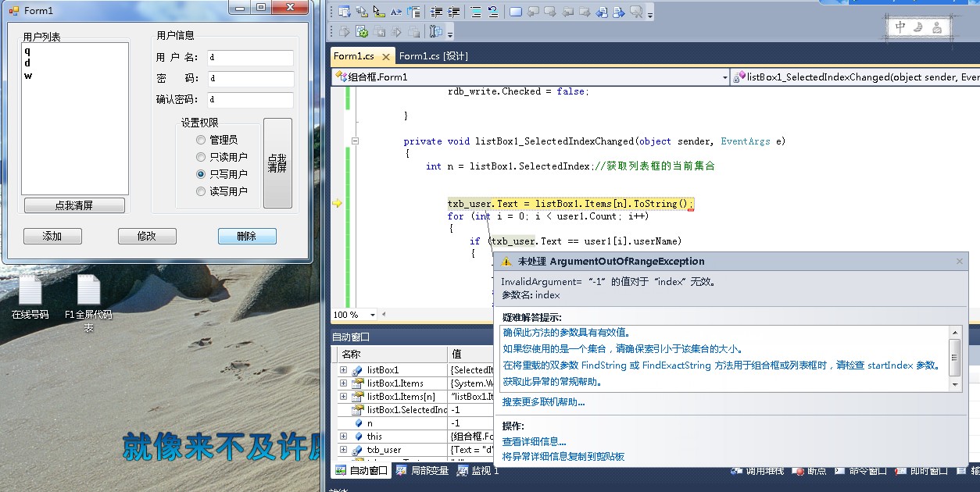Click the toggle bookmark toolbar icon
The width and height of the screenshot is (980, 492).
[516, 12]
